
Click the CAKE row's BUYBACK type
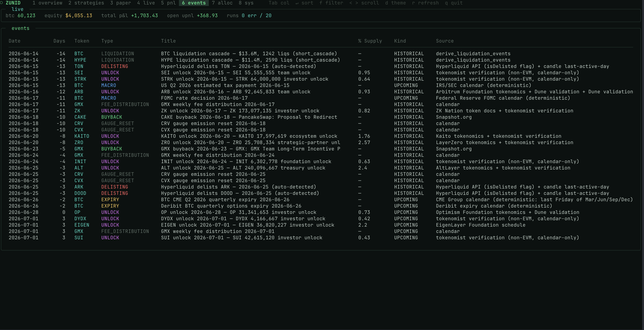click(x=112, y=117)
